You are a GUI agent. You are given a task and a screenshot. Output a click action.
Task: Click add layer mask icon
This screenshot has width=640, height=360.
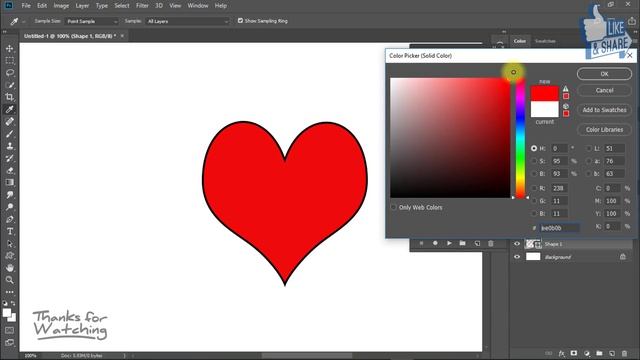coord(574,353)
